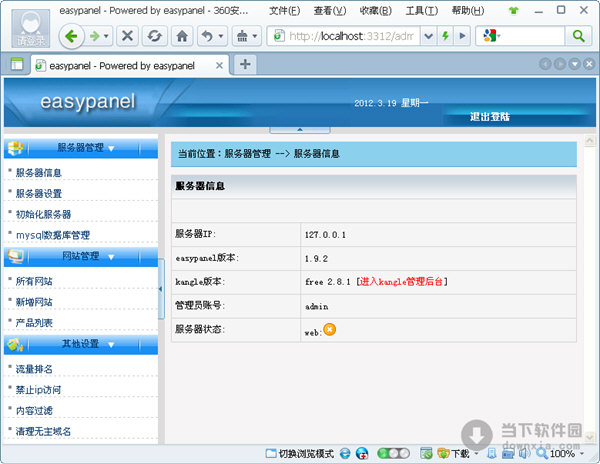Screen dimensions: 600x464
Task: Click the green forward arrow button
Action: click(x=94, y=36)
